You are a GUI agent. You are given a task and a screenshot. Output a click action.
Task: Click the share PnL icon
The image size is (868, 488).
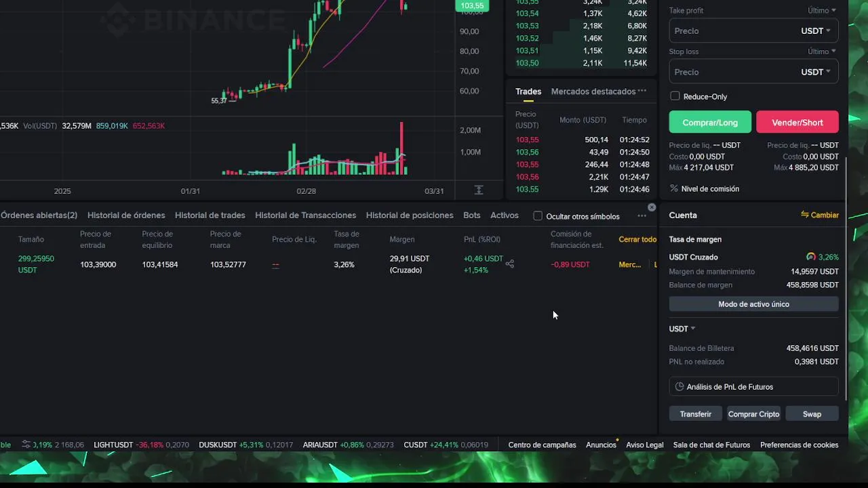[510, 264]
